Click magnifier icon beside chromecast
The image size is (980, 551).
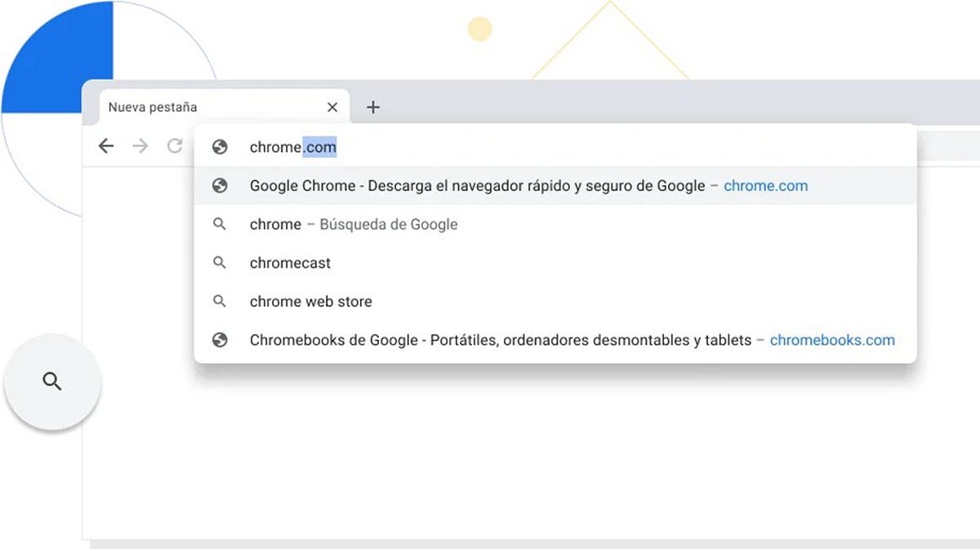click(219, 262)
